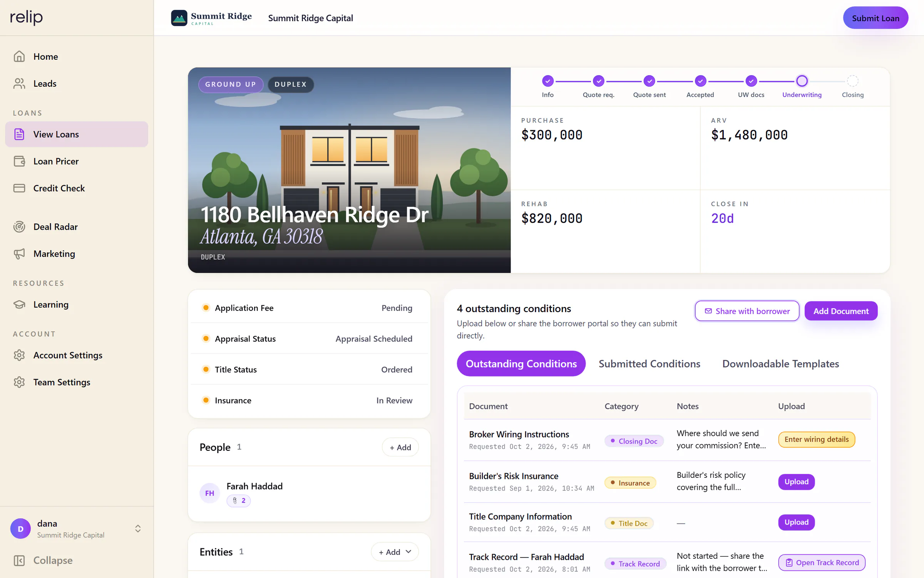Click the GROUND UP tag on property image
Viewport: 924px width, 578px height.
point(231,84)
